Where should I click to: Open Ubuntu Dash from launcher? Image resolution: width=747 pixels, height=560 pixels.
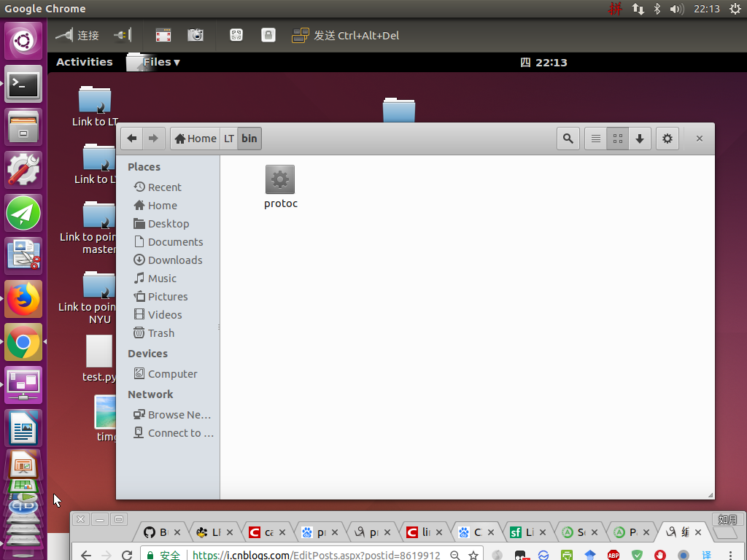(x=23, y=41)
